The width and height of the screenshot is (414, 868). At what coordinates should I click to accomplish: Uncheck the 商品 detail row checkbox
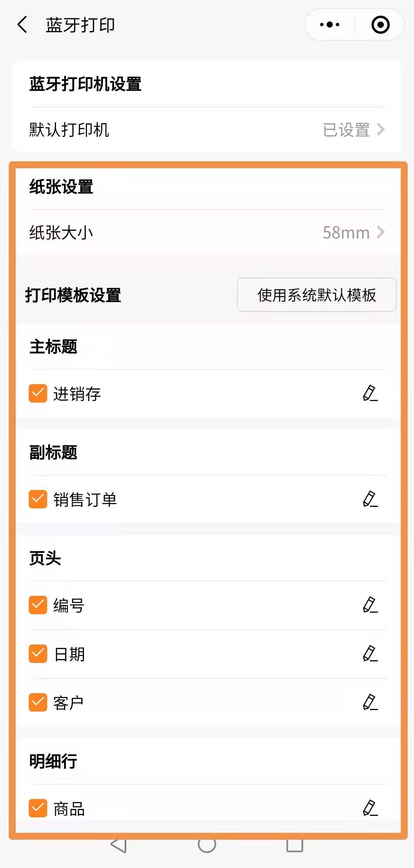click(x=38, y=808)
